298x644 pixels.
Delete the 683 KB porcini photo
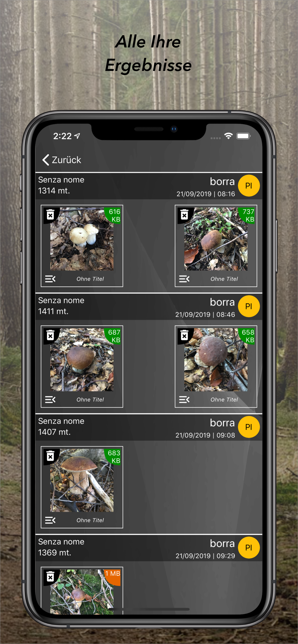50,456
